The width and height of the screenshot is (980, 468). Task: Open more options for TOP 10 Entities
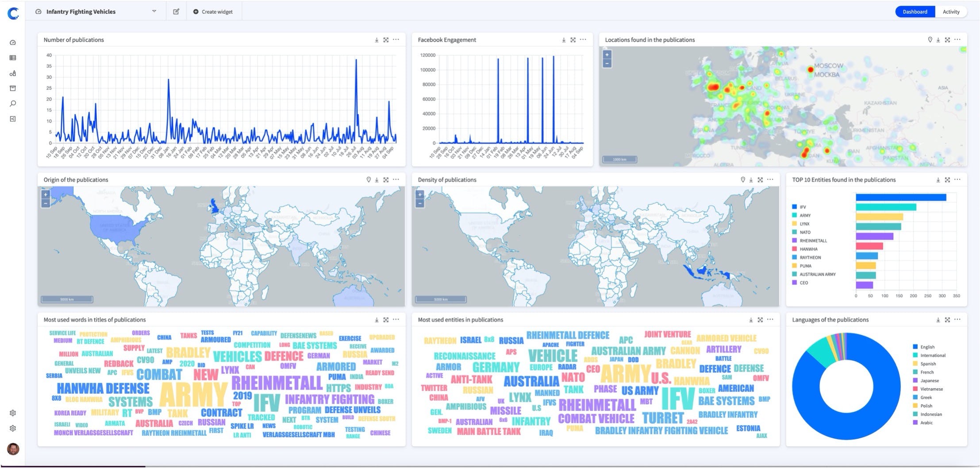957,180
